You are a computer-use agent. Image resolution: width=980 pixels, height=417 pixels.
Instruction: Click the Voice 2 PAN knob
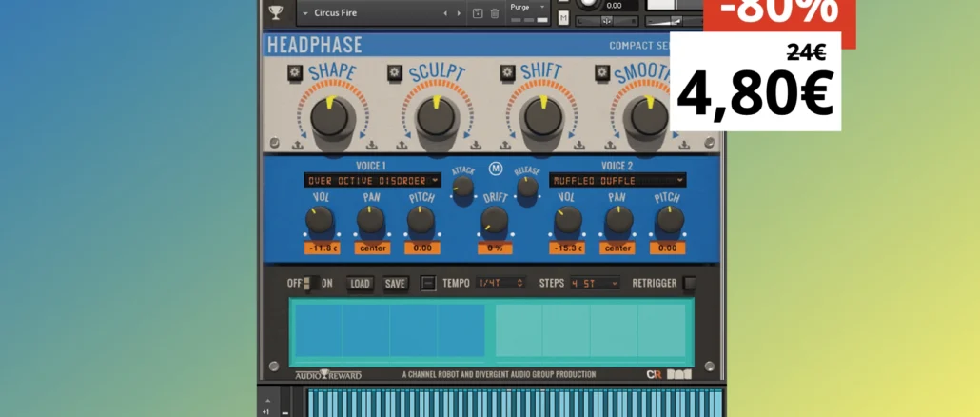(x=619, y=221)
